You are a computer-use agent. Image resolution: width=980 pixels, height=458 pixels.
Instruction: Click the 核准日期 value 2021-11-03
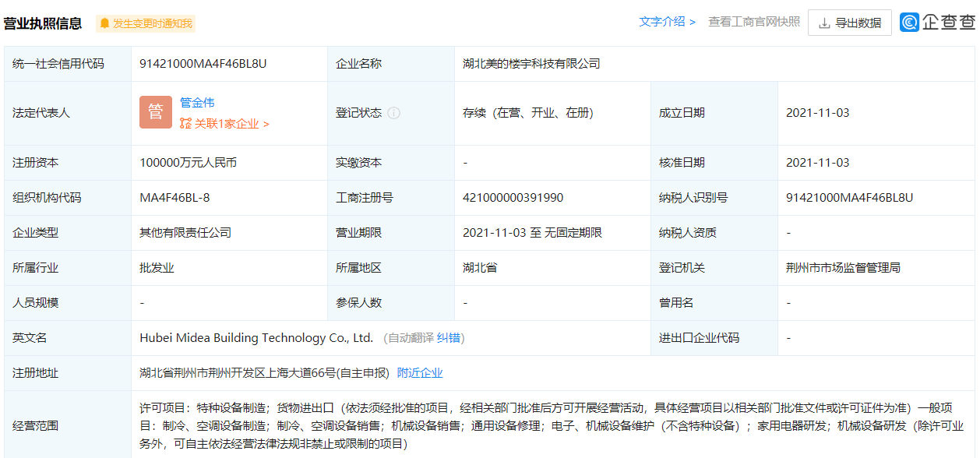click(818, 163)
